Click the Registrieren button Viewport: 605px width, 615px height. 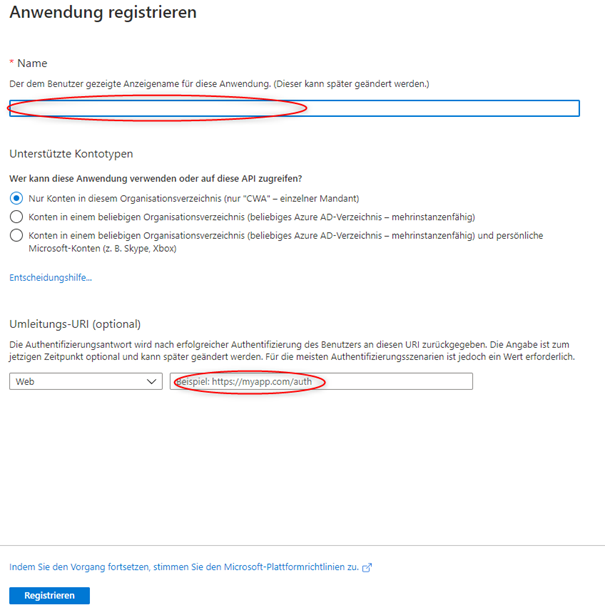49,595
